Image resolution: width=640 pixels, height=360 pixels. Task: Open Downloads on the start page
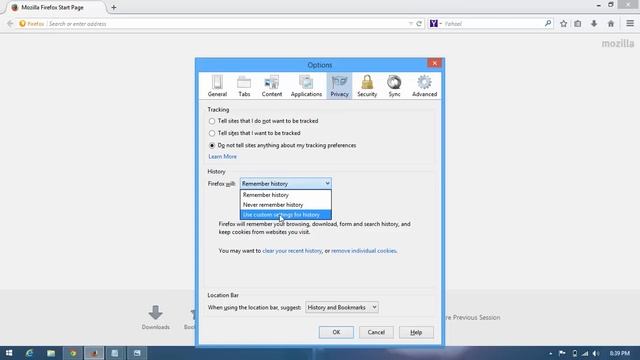(156, 317)
